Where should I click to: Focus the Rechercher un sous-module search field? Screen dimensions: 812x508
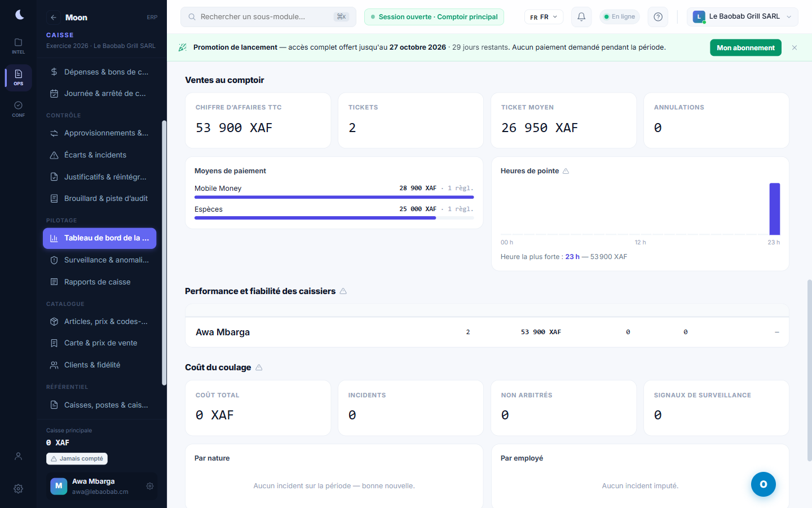(x=268, y=17)
